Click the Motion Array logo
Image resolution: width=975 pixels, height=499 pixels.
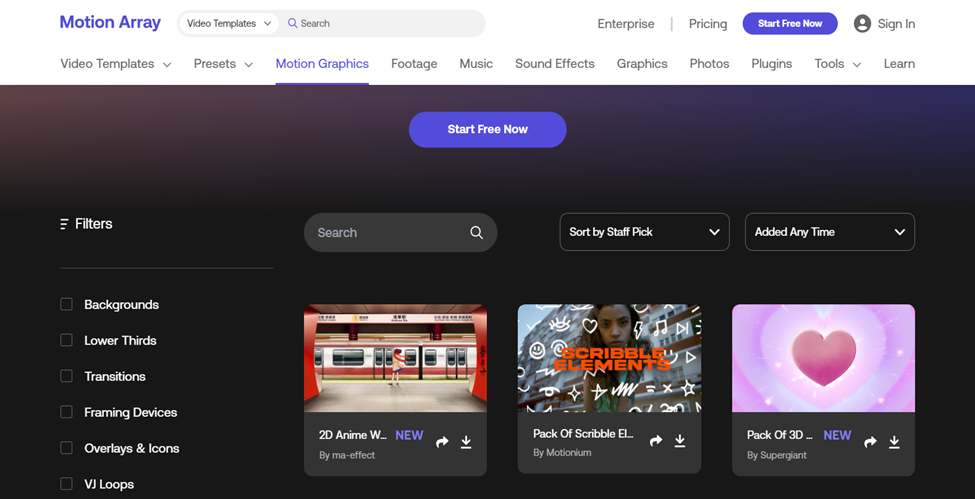110,22
